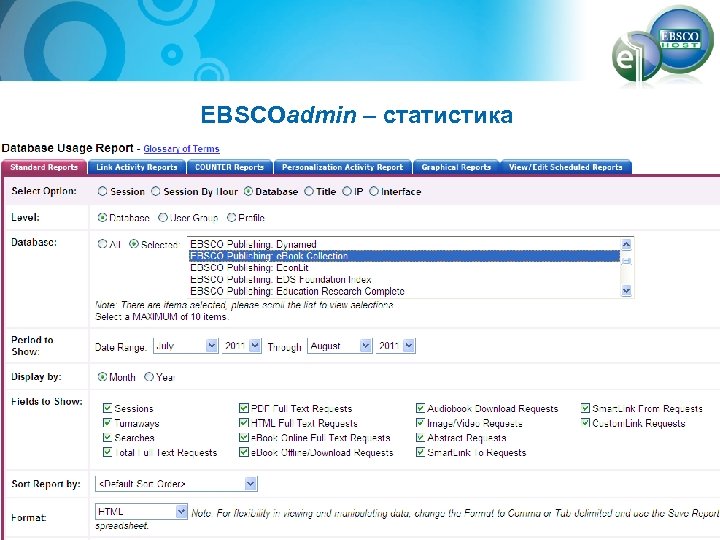720x540 pixels.
Task: Toggle HTML Full Text Requests checkbox
Action: [x=244, y=422]
